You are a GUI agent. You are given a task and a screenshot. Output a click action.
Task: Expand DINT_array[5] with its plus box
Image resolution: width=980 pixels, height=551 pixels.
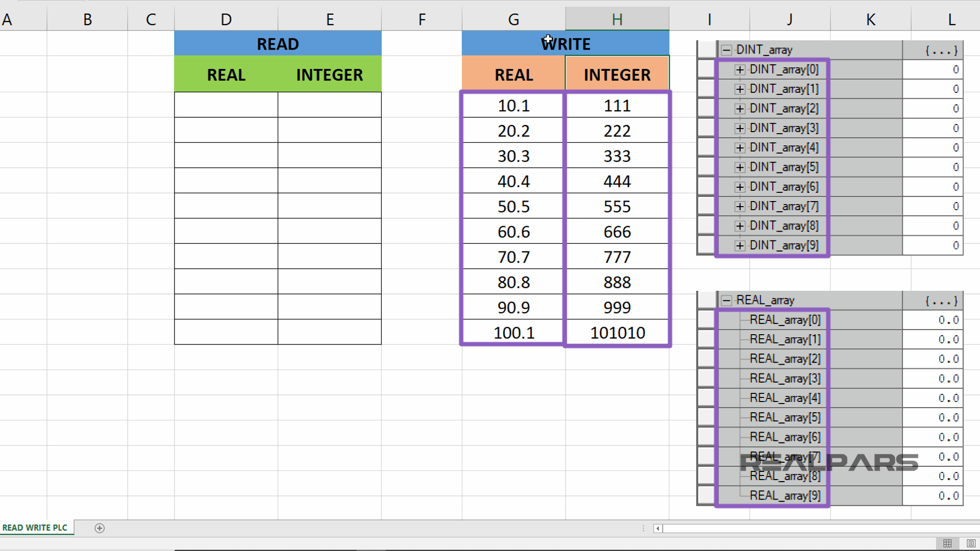[740, 167]
